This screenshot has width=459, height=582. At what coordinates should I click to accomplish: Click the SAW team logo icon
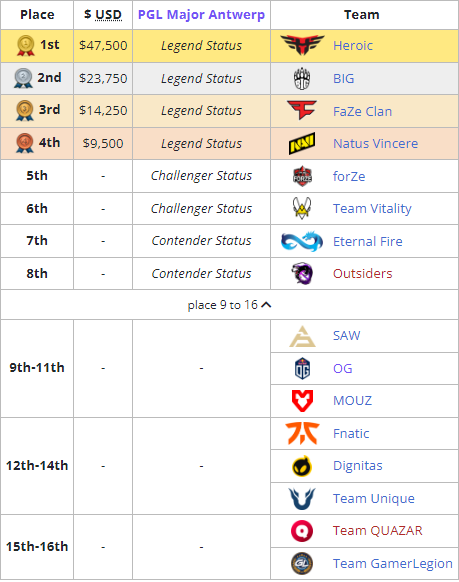(302, 336)
